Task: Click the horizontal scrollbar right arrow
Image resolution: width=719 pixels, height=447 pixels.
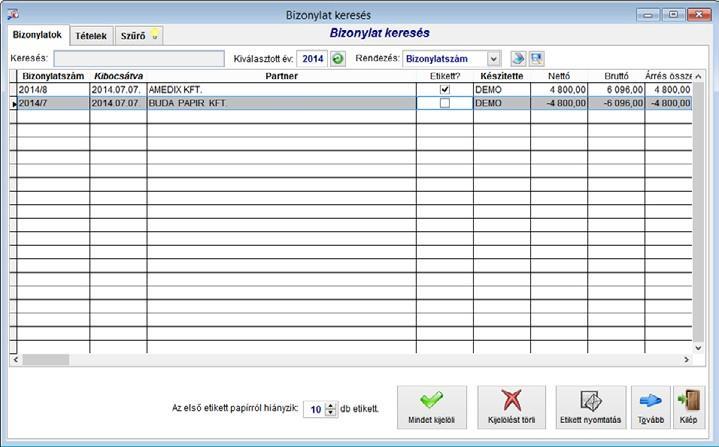Action: tap(686, 360)
